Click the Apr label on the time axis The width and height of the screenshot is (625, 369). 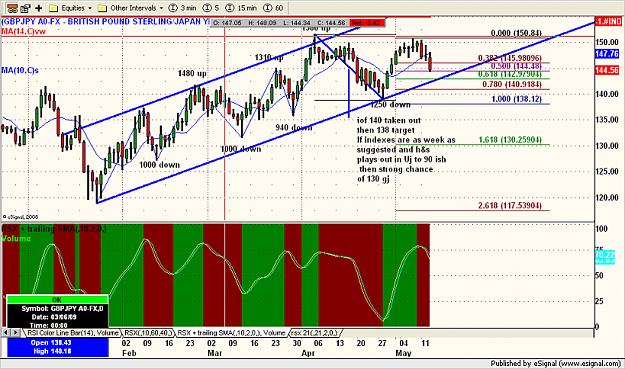[308, 353]
